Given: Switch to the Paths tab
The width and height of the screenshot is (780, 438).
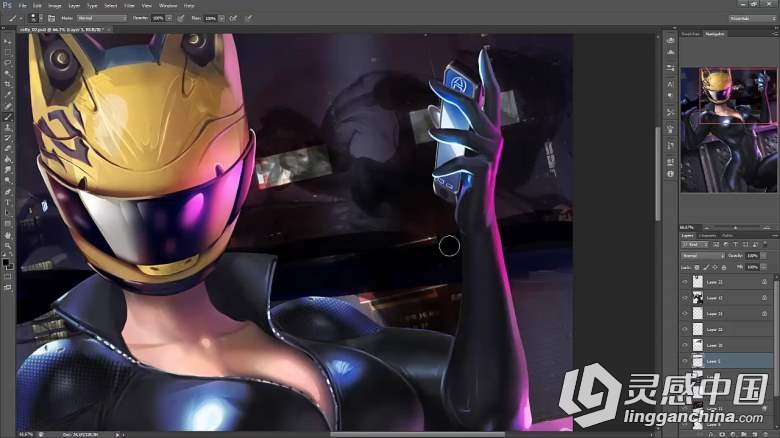Looking at the screenshot, I should click(727, 235).
